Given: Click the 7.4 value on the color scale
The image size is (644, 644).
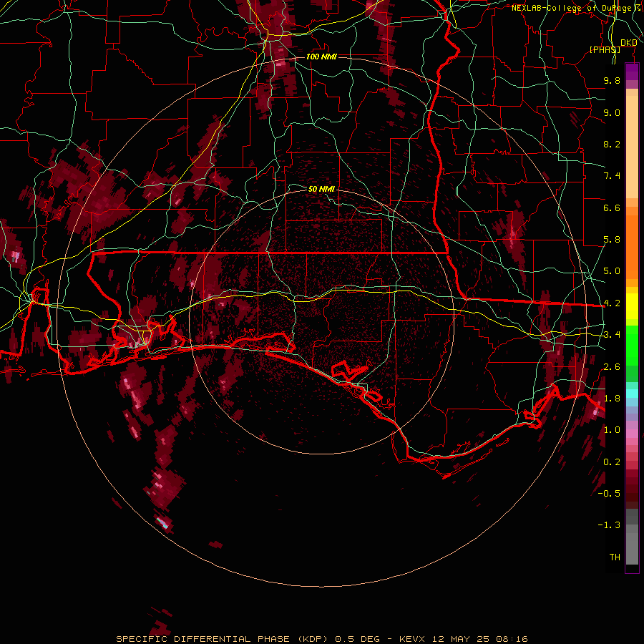Looking at the screenshot, I should tap(612, 176).
